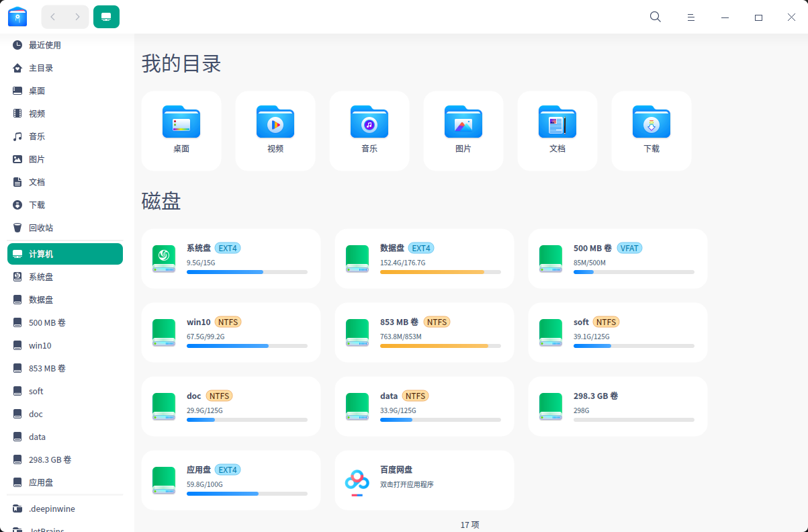Click the computer icon in address bar
The height and width of the screenshot is (532, 808).
106,17
